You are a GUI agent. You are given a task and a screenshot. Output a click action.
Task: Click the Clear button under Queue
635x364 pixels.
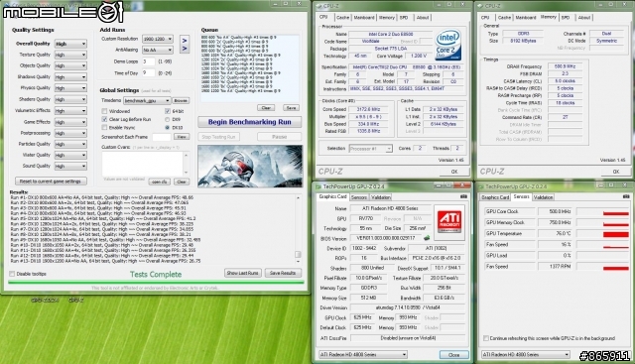266,108
